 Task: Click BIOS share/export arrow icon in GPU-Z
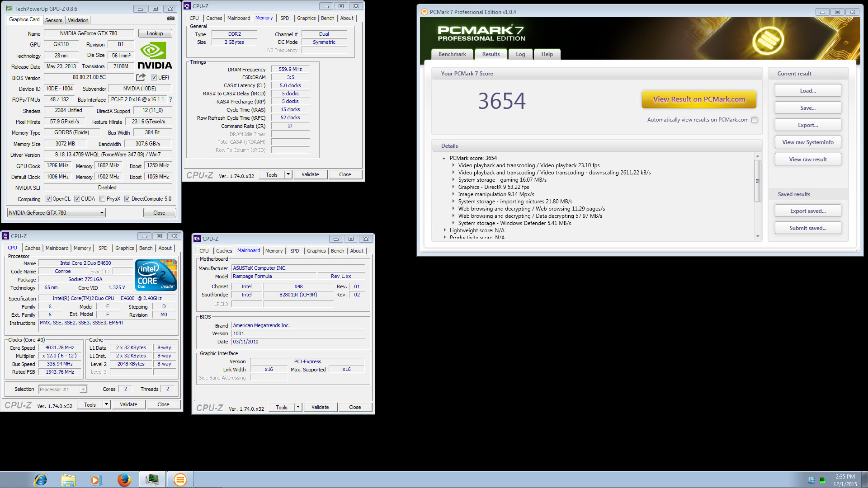(x=141, y=77)
